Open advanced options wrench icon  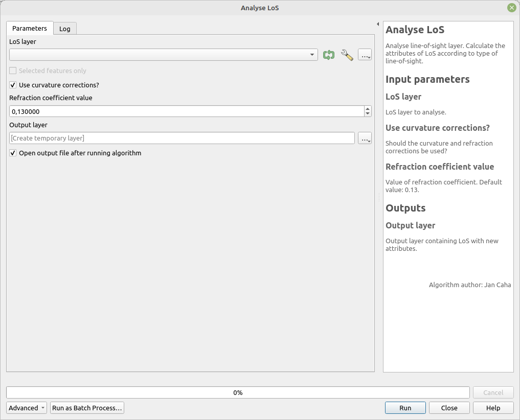[x=347, y=55]
